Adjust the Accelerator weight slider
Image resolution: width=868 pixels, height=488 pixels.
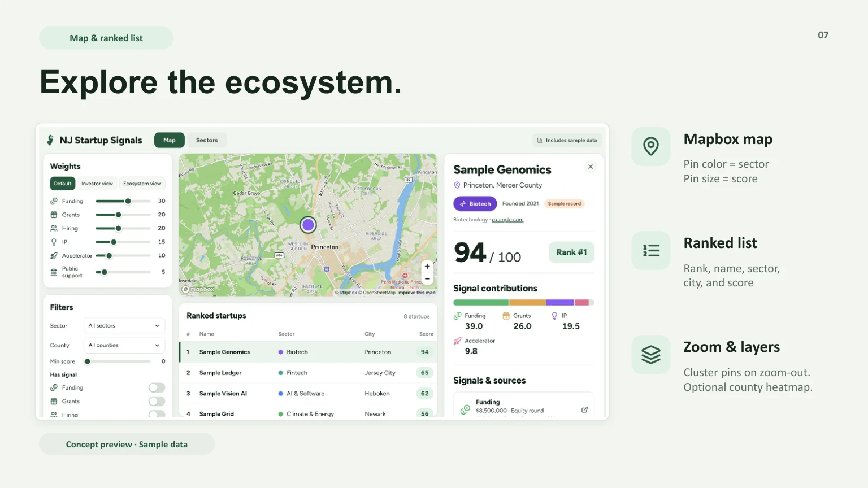pos(123,256)
